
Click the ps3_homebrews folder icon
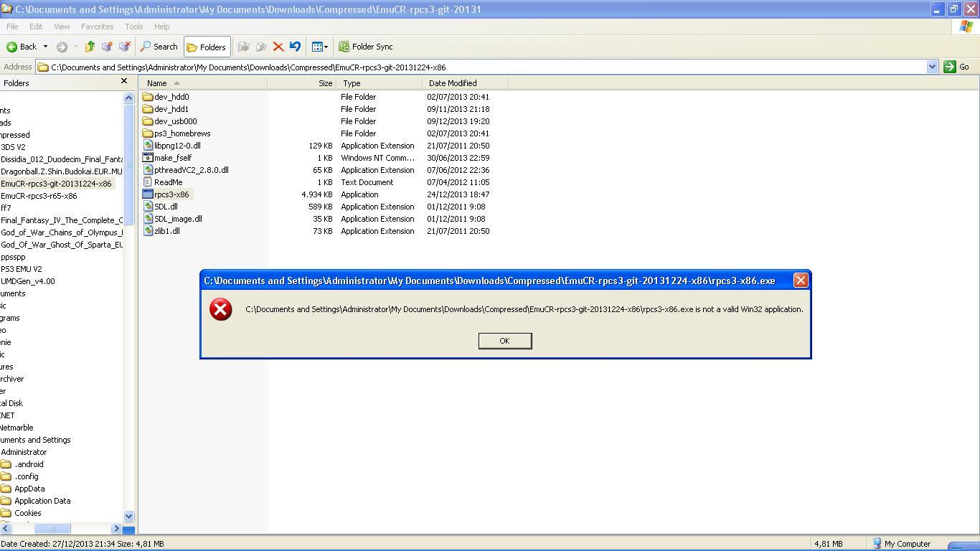click(x=148, y=133)
